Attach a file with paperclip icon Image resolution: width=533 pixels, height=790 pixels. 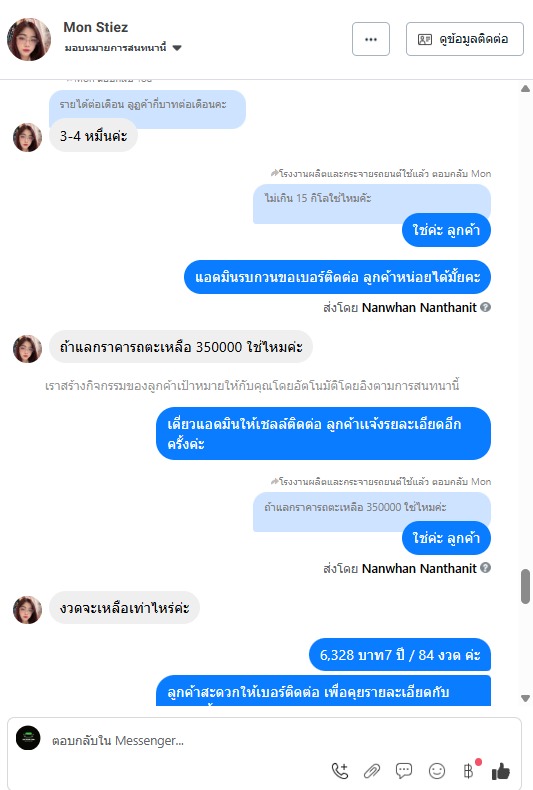372,770
